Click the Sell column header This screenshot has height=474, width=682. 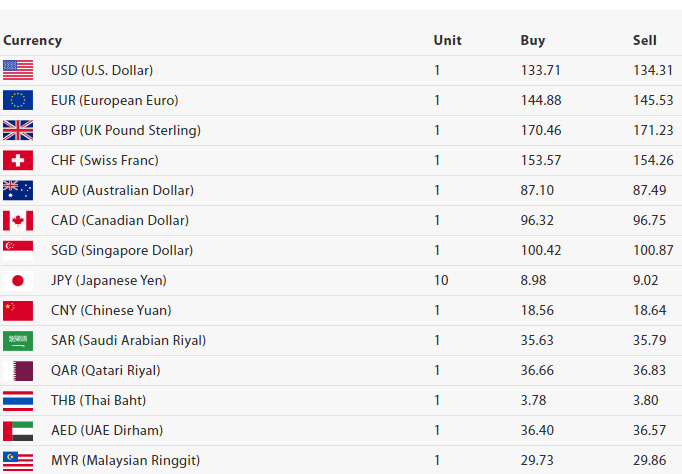(645, 41)
